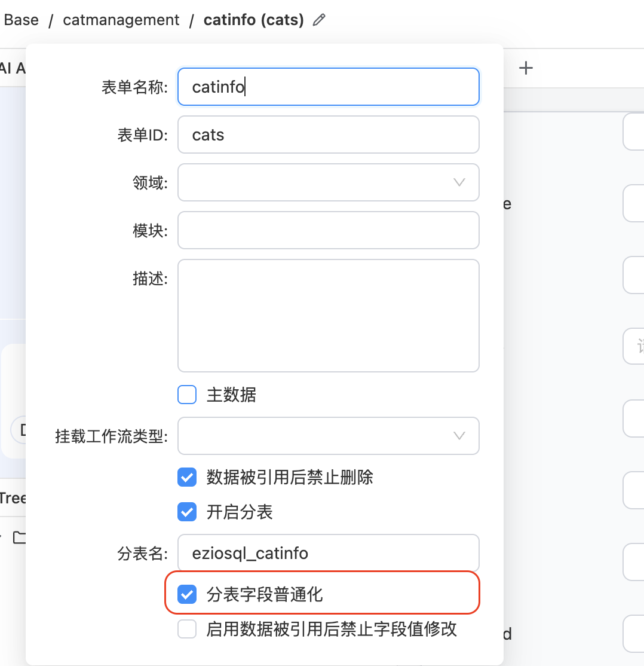Toggle the 主数据 checkbox
644x666 pixels.
pyautogui.click(x=187, y=395)
